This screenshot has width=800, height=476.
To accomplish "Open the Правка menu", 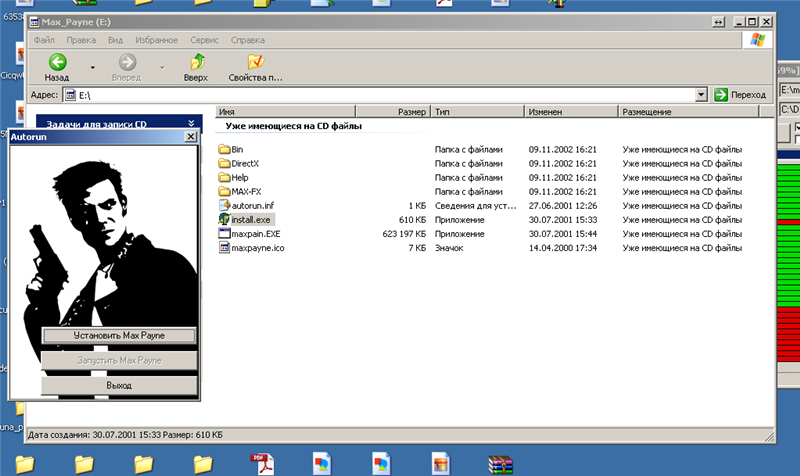I will point(81,40).
